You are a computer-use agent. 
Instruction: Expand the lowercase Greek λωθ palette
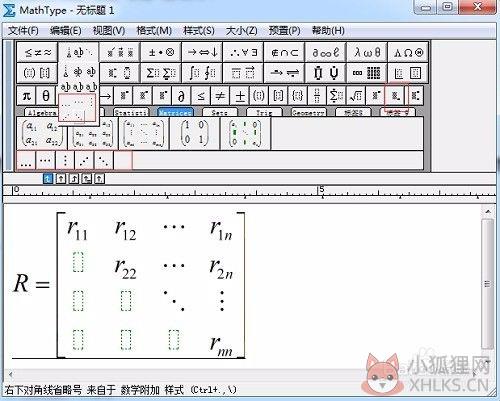point(367,52)
